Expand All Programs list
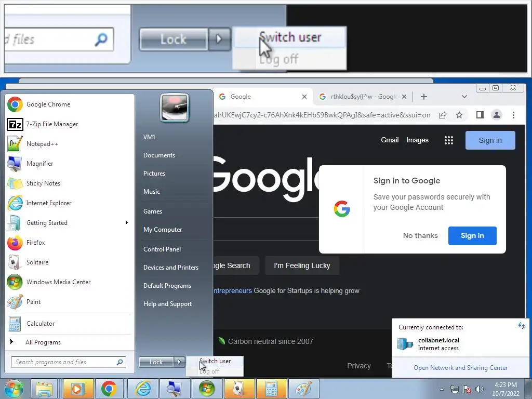The height and width of the screenshot is (399, 532). tap(69, 342)
